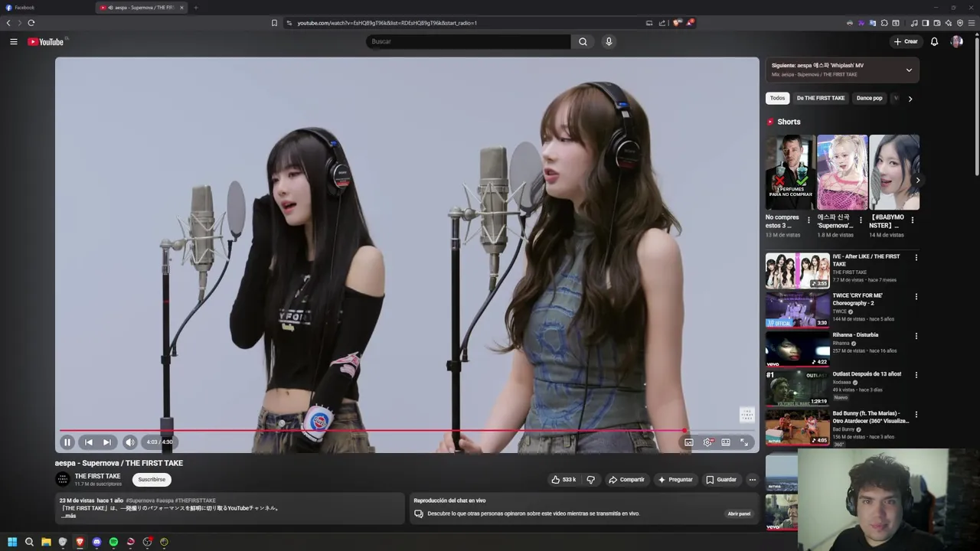Viewport: 980px width, 551px height.
Task: Open YouTube hamburger guide menu
Action: click(x=14, y=41)
